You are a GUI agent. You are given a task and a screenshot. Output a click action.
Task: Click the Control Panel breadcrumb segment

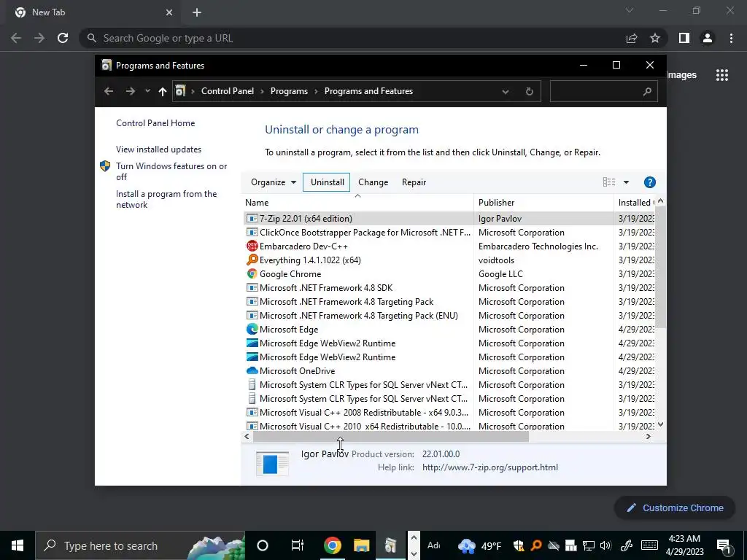(228, 91)
